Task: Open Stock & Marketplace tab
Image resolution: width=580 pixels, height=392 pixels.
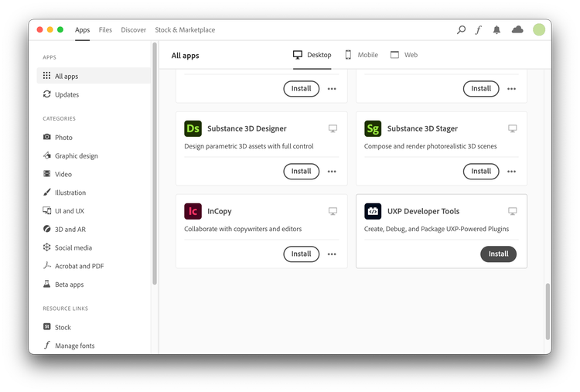Action: pyautogui.click(x=185, y=30)
